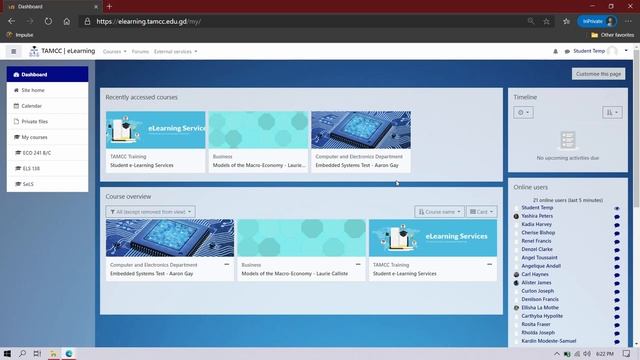Open the Timeline date filter dropdown
The height and width of the screenshot is (360, 640).
point(523,113)
